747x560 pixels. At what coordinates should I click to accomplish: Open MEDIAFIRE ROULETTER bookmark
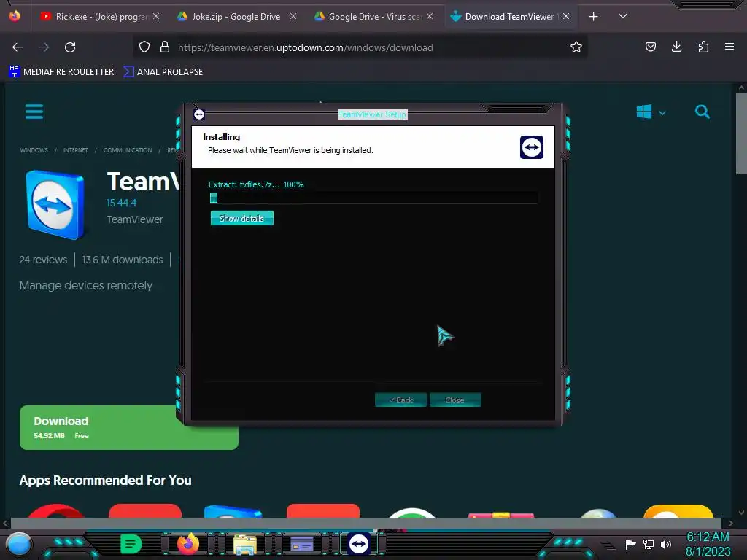61,72
